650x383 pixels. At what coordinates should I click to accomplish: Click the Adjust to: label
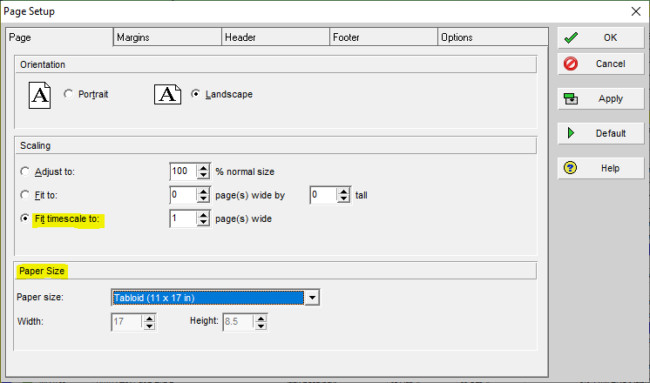click(55, 172)
